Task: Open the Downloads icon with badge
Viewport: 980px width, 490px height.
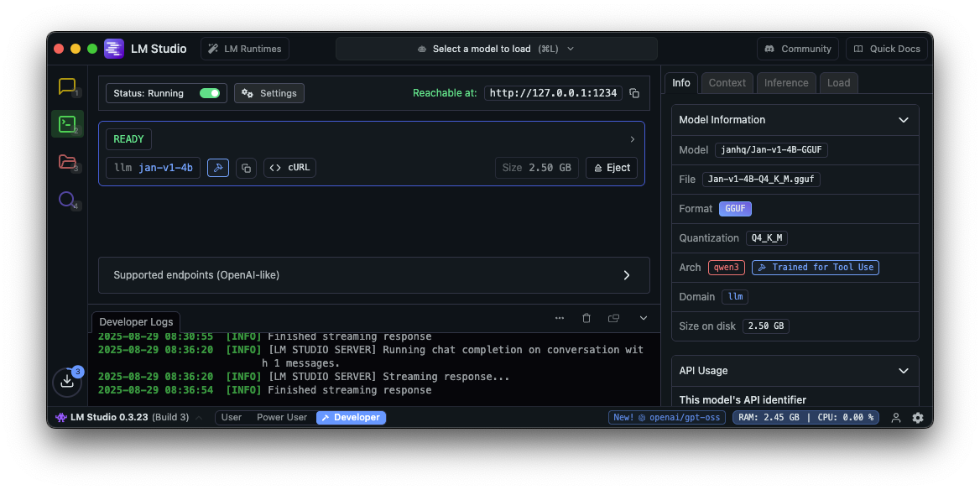Action: click(x=68, y=381)
